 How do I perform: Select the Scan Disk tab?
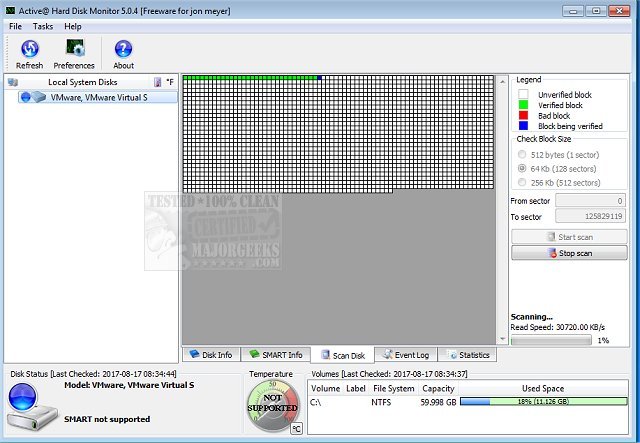click(342, 355)
